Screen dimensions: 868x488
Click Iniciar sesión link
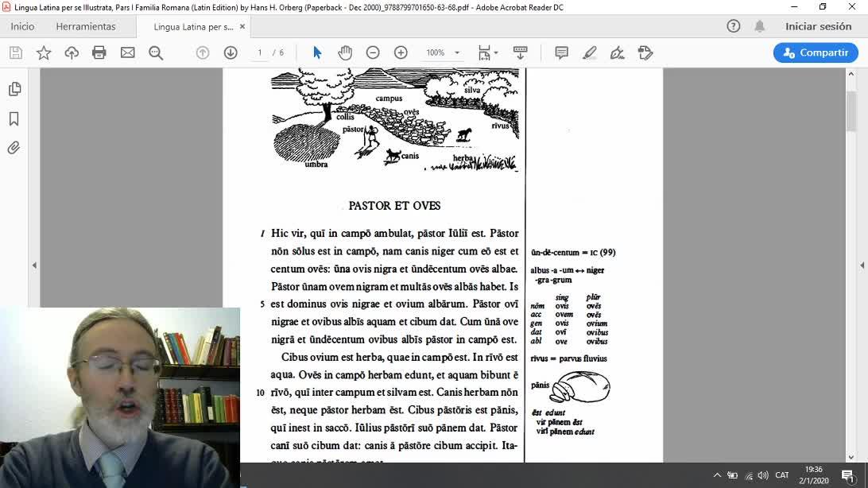[818, 26]
